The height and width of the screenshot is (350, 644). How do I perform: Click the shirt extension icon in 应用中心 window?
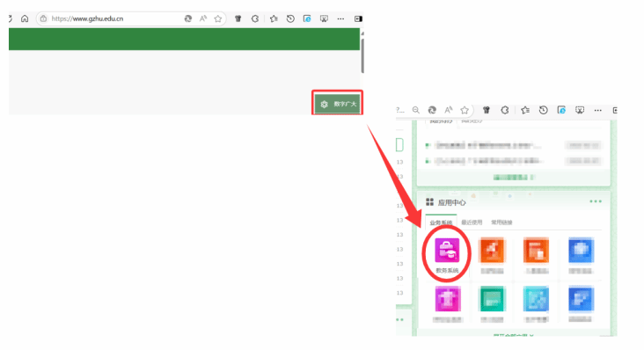(x=487, y=110)
